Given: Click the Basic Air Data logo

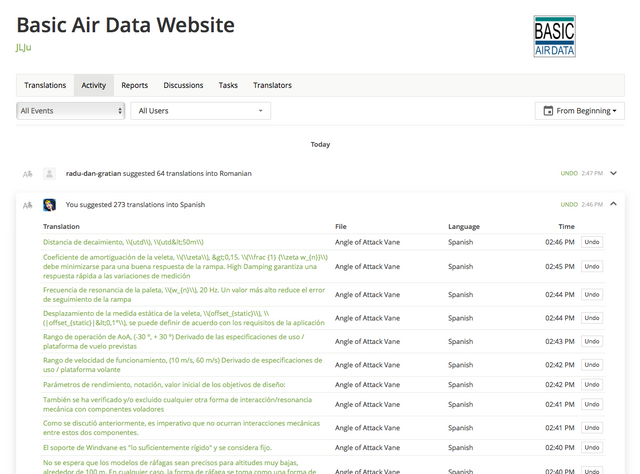Looking at the screenshot, I should click(554, 36).
